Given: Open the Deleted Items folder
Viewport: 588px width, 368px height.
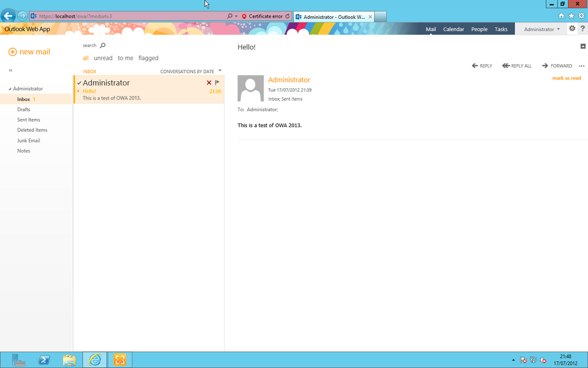Looking at the screenshot, I should coord(32,130).
